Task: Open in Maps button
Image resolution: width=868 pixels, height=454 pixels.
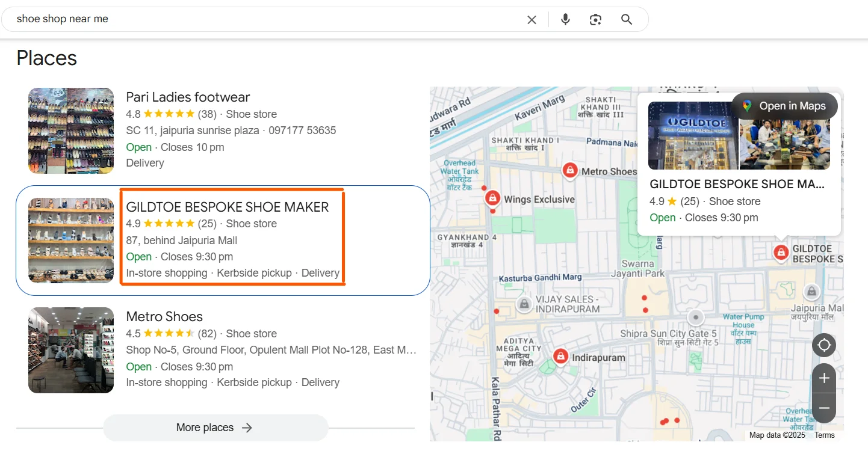Action: tap(784, 106)
